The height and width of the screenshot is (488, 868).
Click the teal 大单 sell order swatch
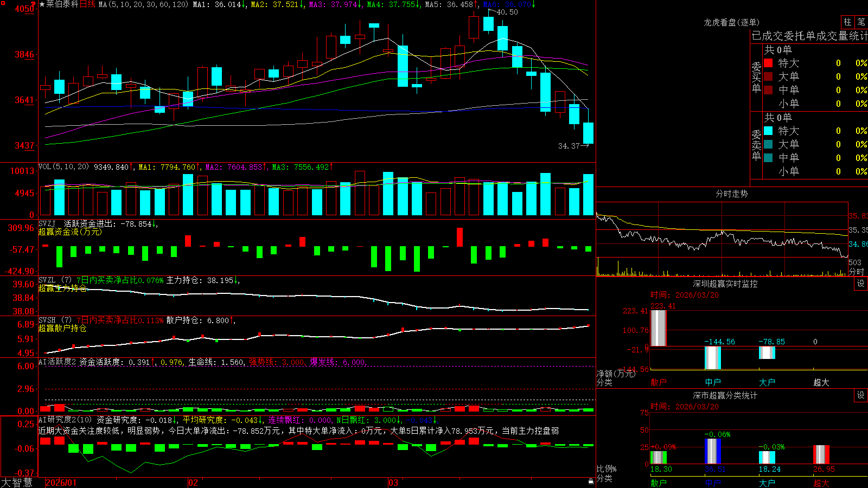768,144
